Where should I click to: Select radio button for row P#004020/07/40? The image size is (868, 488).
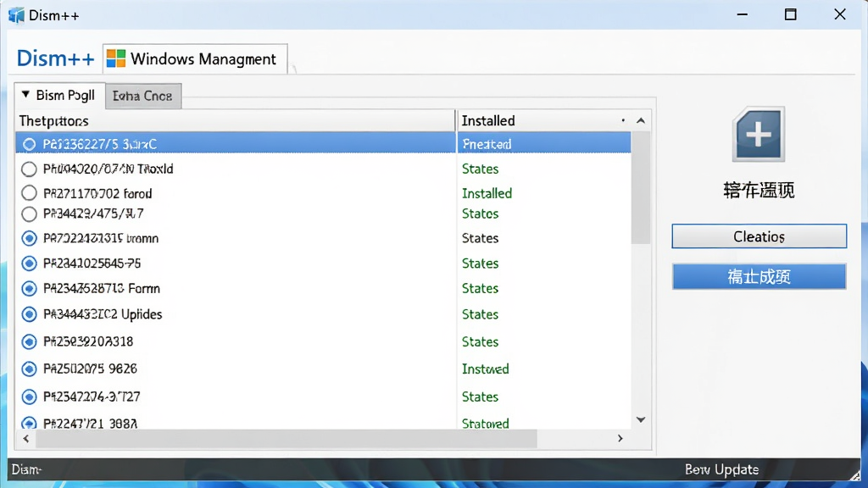click(29, 169)
